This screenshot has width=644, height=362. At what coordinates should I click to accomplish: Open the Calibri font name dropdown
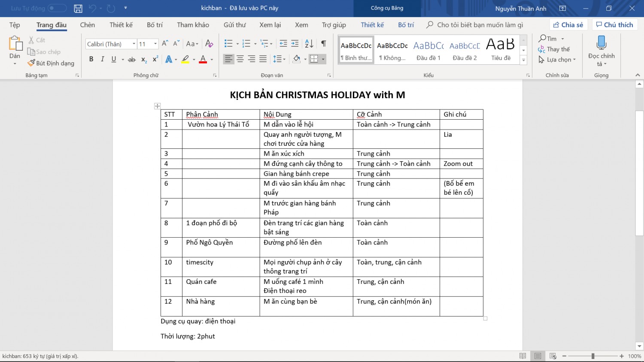(x=134, y=44)
